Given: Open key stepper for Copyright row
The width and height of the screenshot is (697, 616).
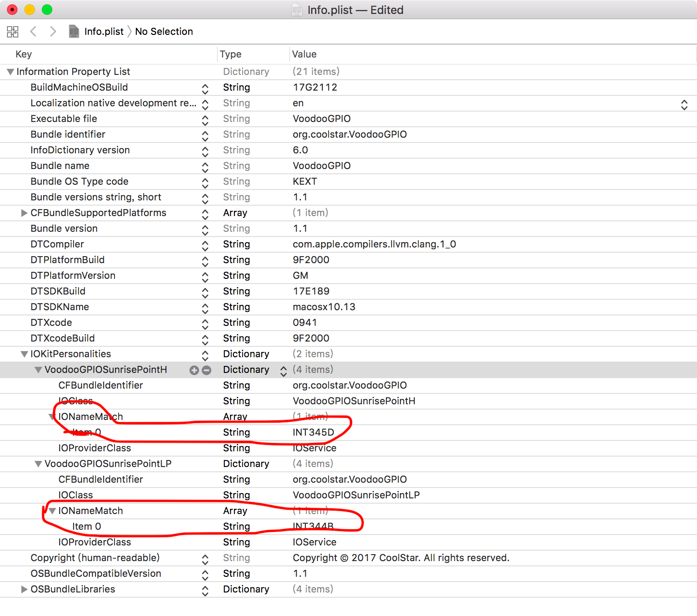Looking at the screenshot, I should (205, 559).
